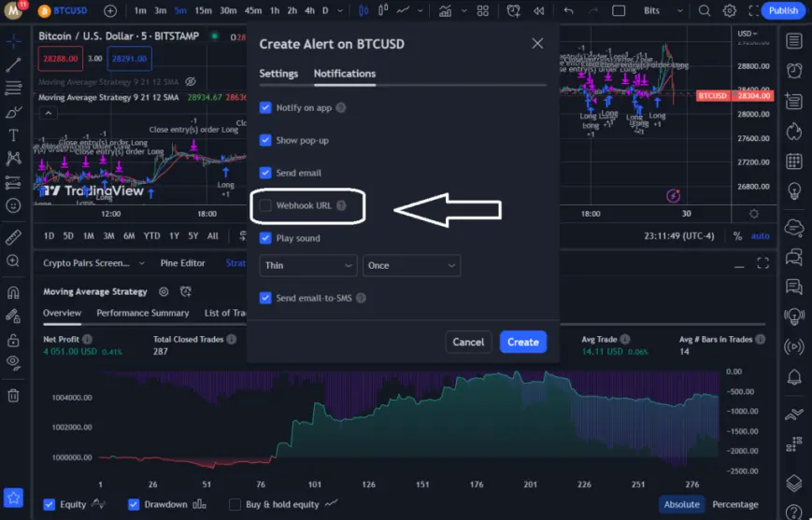Select the 15m timeframe
The height and width of the screenshot is (520, 812).
click(203, 10)
